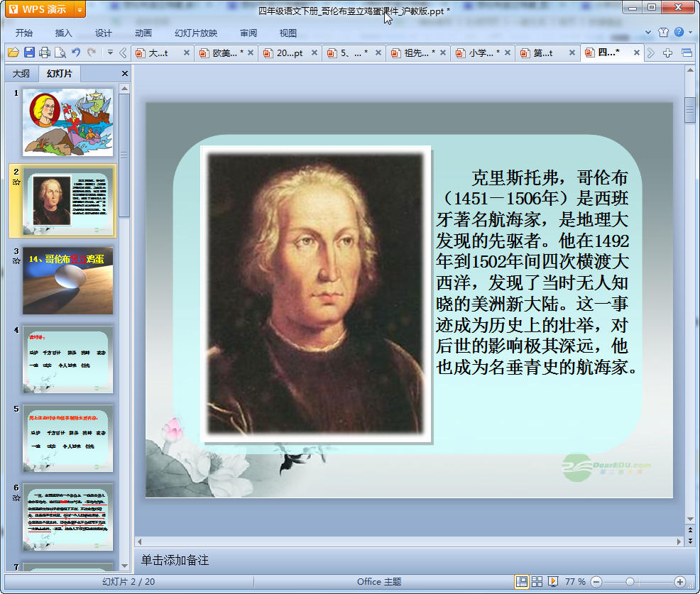Viewport: 700px width, 594px height.
Task: Select slide 3 thumbnail 哥伦布竖立鸡蛋
Action: tap(68, 281)
